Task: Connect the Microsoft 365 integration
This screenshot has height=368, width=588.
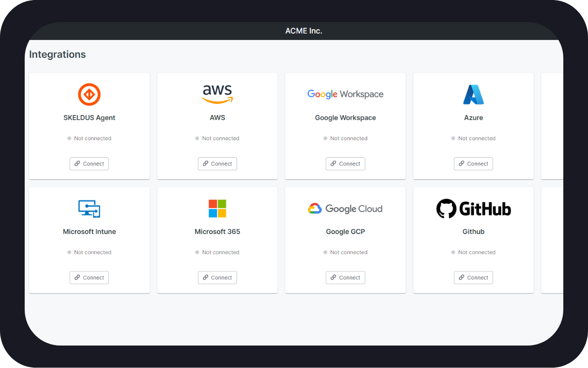Action: [217, 278]
